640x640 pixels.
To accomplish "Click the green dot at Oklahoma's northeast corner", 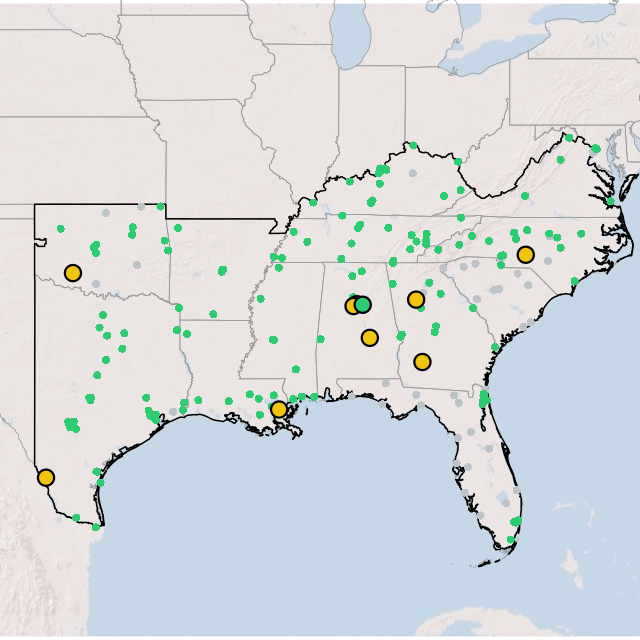I will click(x=160, y=206).
